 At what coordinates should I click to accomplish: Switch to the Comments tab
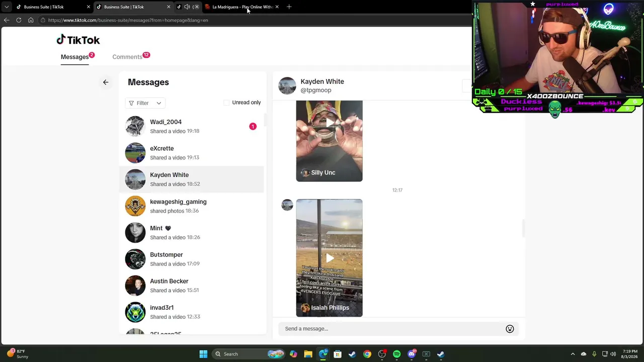127,57
